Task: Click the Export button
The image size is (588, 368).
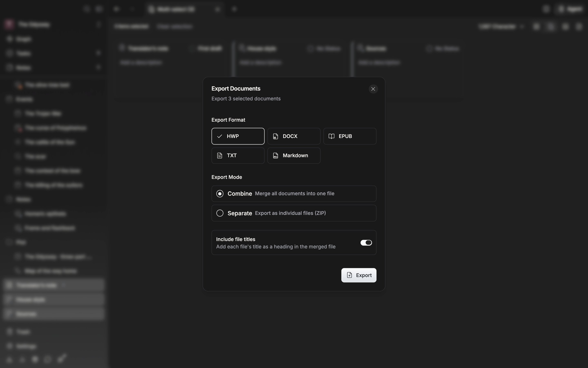Action: (x=359, y=275)
